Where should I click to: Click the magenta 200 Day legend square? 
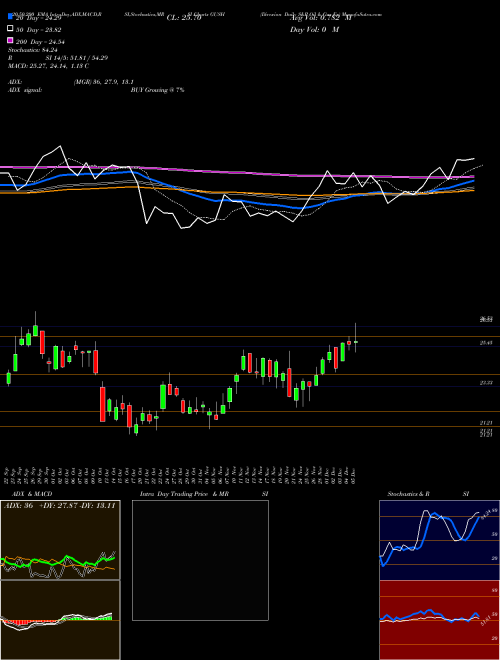click(10, 41)
